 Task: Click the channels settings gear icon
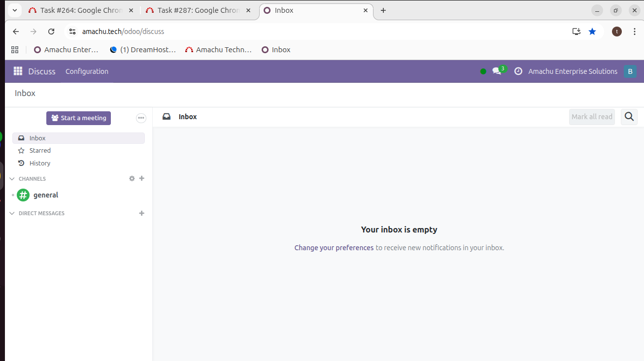coord(132,179)
